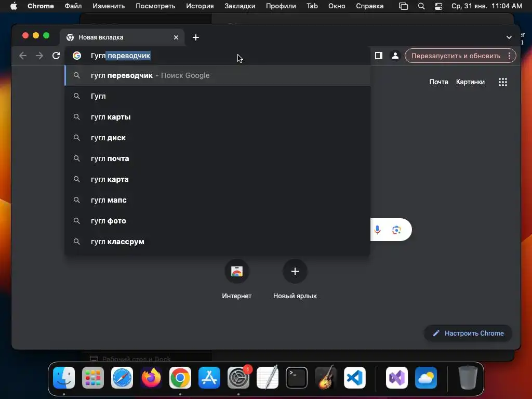Open System Settings in the Dock
This screenshot has height=399, width=532.
tap(238, 378)
